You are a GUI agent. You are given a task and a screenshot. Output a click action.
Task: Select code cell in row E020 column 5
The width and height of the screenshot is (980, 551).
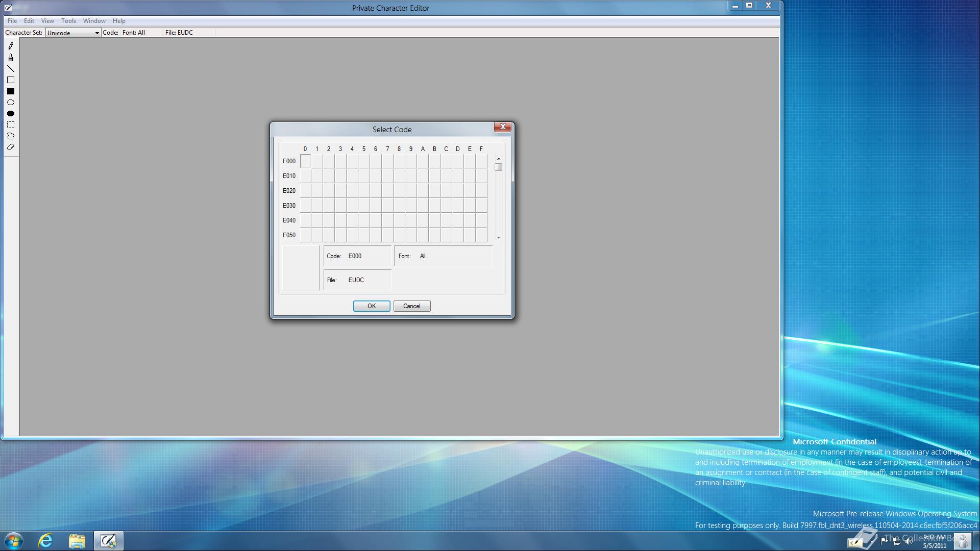tap(364, 191)
